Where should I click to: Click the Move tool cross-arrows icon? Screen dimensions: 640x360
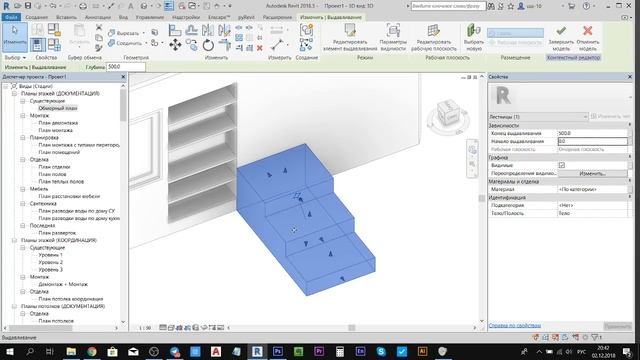[175, 44]
